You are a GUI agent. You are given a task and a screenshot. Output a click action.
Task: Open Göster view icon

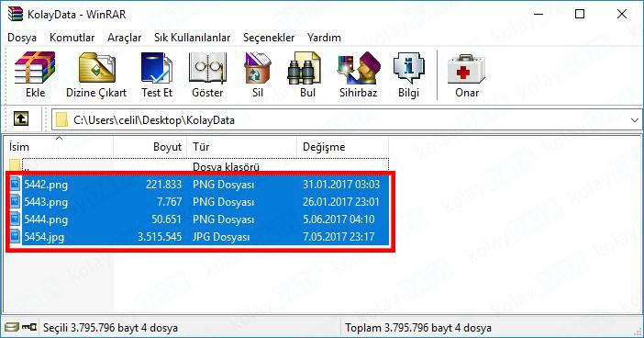[207, 68]
